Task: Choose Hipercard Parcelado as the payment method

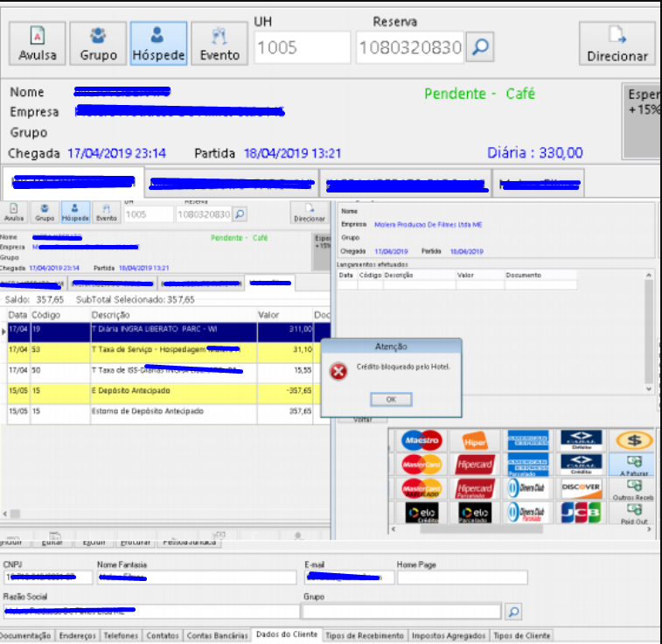Action: (x=475, y=488)
